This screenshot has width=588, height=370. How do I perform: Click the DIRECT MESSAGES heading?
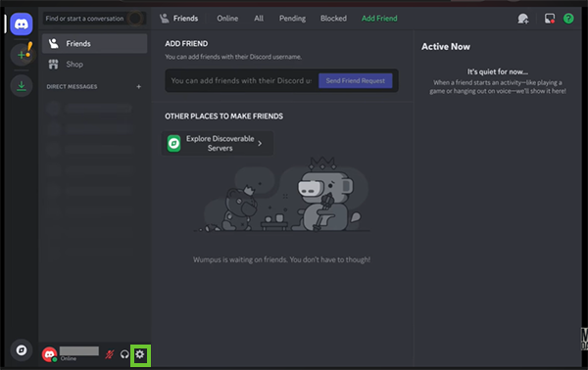72,86
